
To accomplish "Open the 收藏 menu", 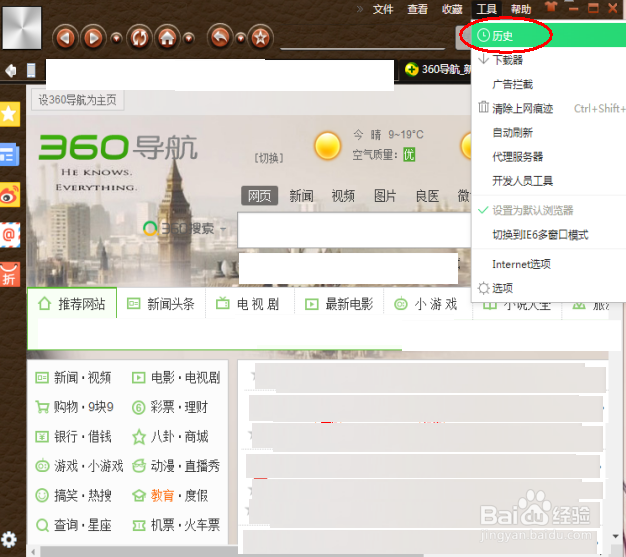I will 452,9.
